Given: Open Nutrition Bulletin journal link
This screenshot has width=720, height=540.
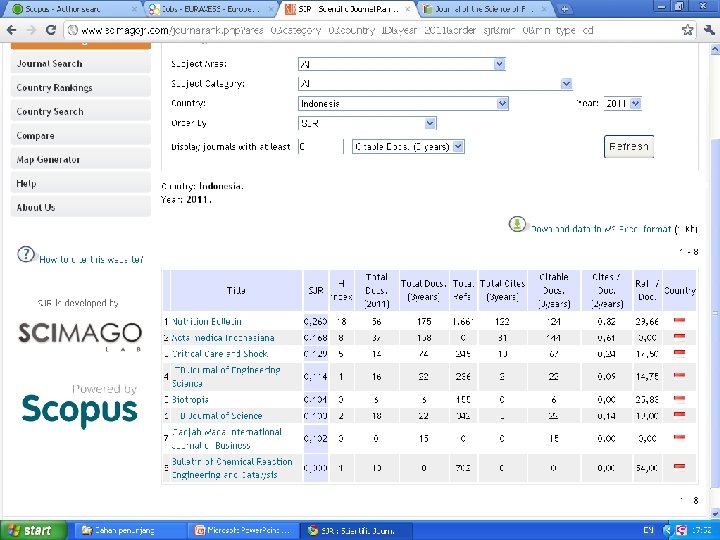Looking at the screenshot, I should pyautogui.click(x=207, y=321).
